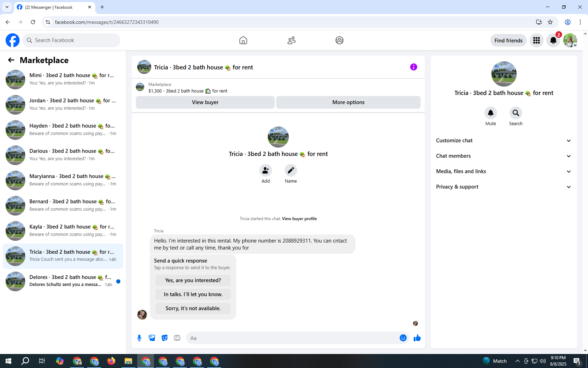Open the Friends icon in top navigation
The width and height of the screenshot is (588, 368).
click(292, 40)
